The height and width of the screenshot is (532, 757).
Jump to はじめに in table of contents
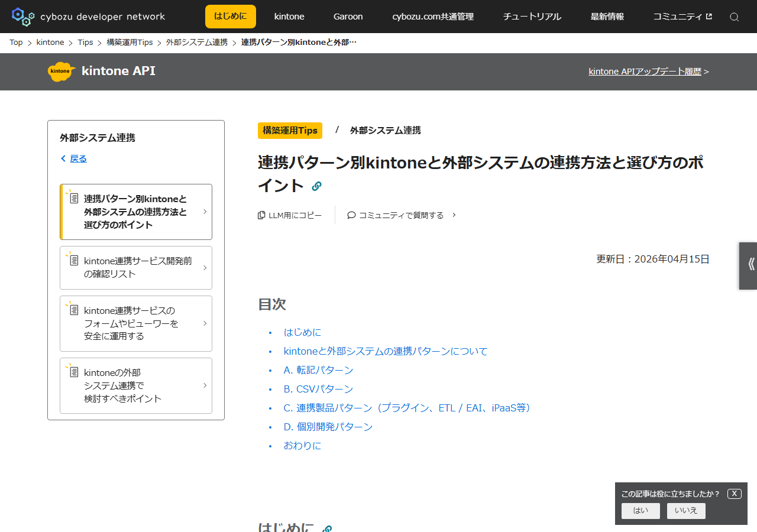point(302,332)
